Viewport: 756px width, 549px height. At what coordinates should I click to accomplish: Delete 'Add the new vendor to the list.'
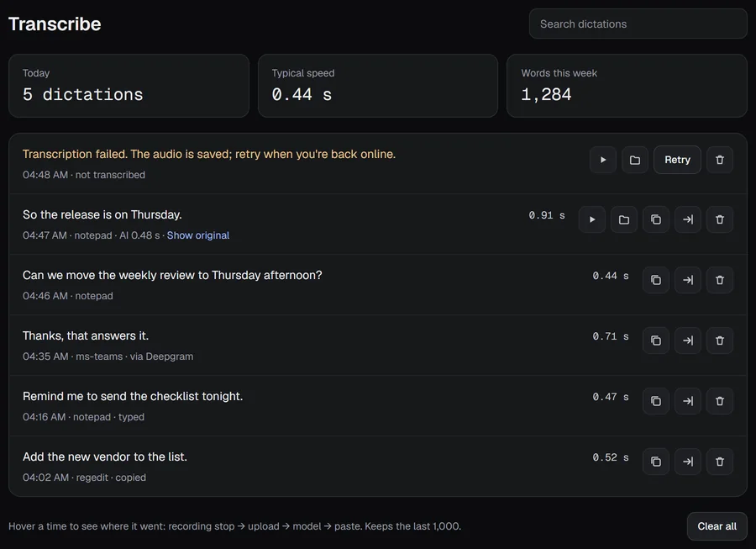[720, 462]
